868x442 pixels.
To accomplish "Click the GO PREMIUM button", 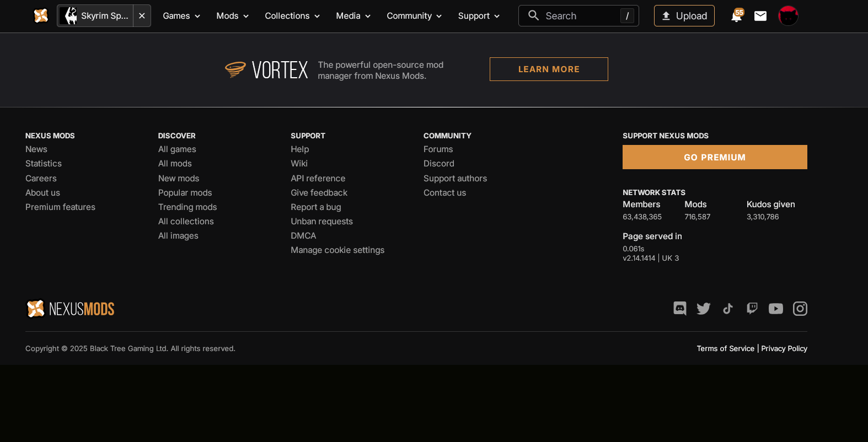I will tap(715, 157).
